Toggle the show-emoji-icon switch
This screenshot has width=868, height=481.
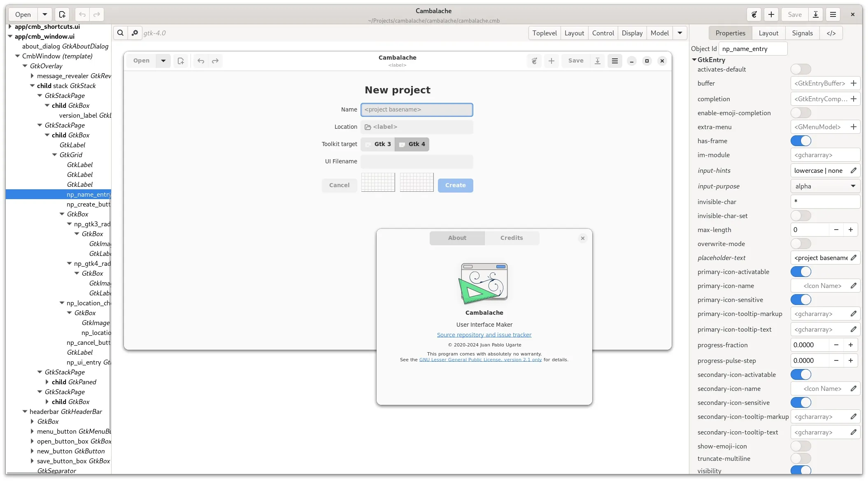point(801,446)
